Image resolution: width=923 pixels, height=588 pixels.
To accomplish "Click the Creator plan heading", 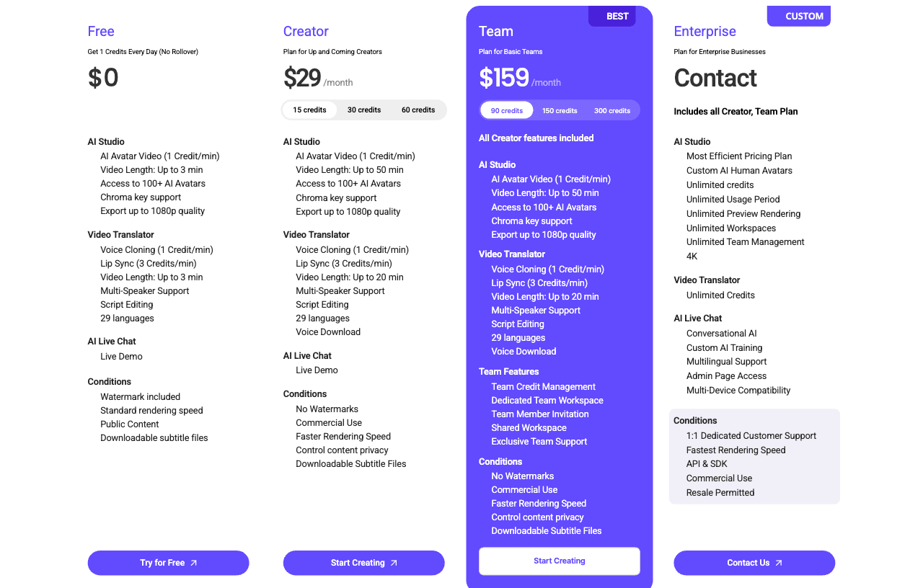I will 306,31.
